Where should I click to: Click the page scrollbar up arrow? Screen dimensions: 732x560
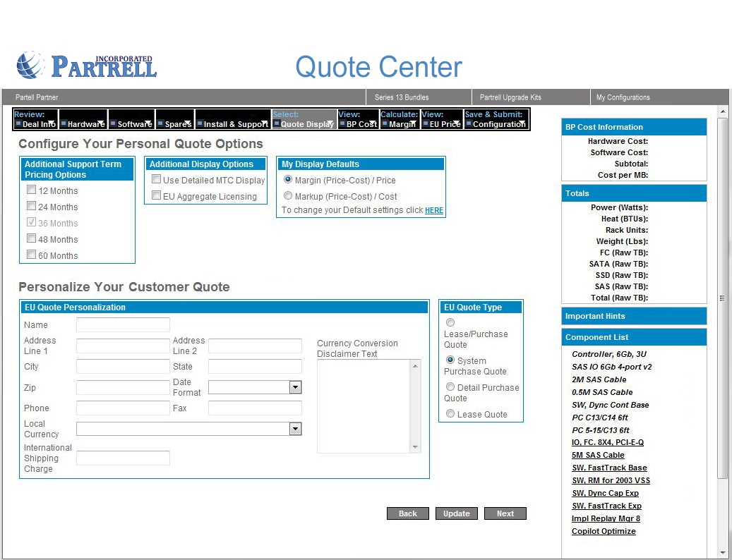[x=723, y=111]
